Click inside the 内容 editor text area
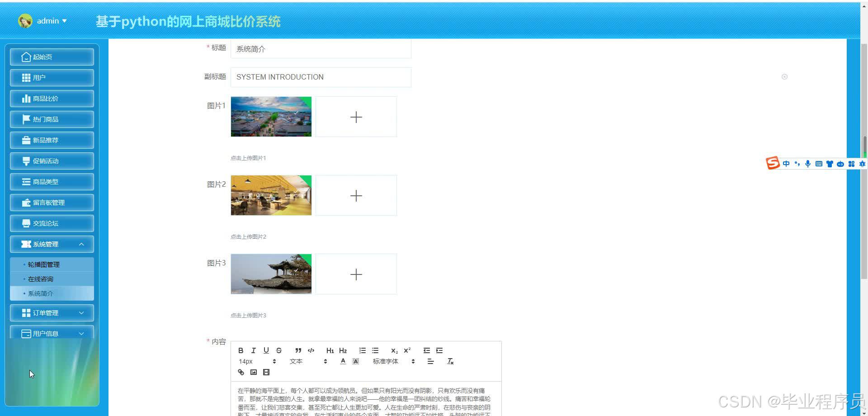Viewport: 868px width, 416px height. (x=366, y=399)
